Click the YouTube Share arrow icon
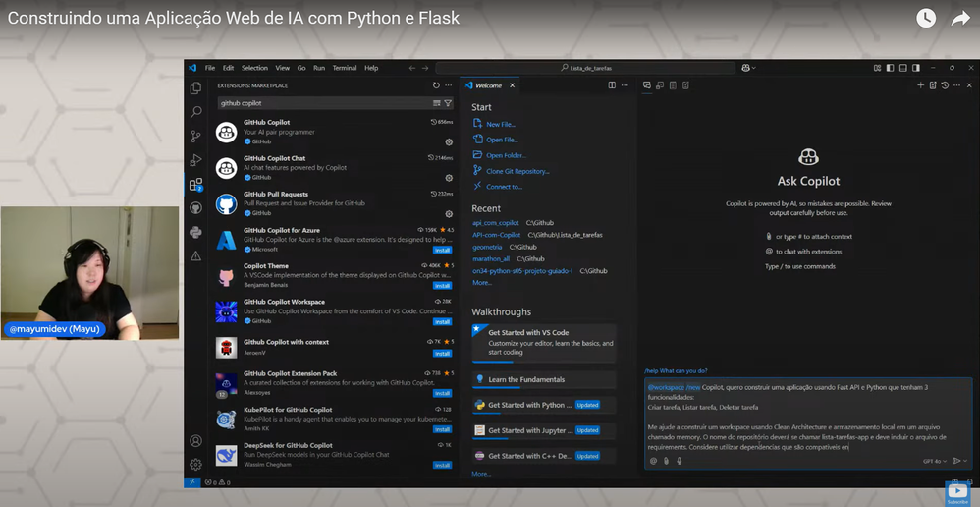Screen dimensions: 980x507 (x=960, y=18)
